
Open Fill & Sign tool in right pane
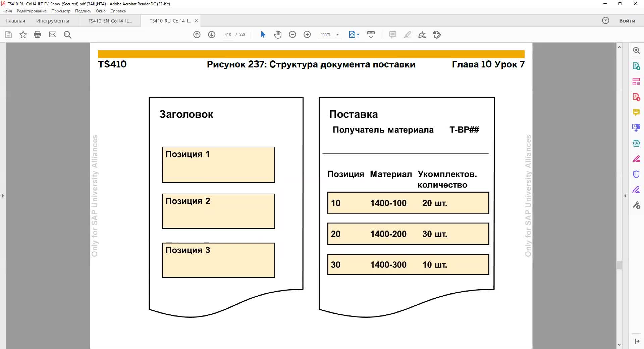(636, 190)
